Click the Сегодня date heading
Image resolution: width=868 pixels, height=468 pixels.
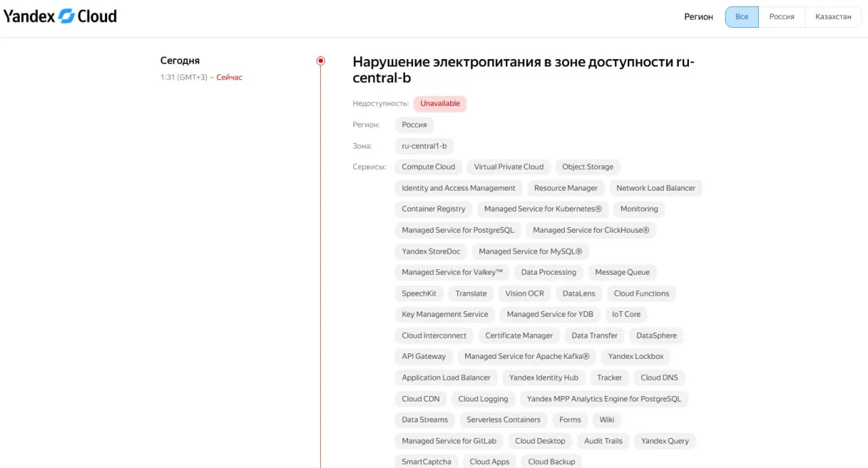tap(180, 61)
